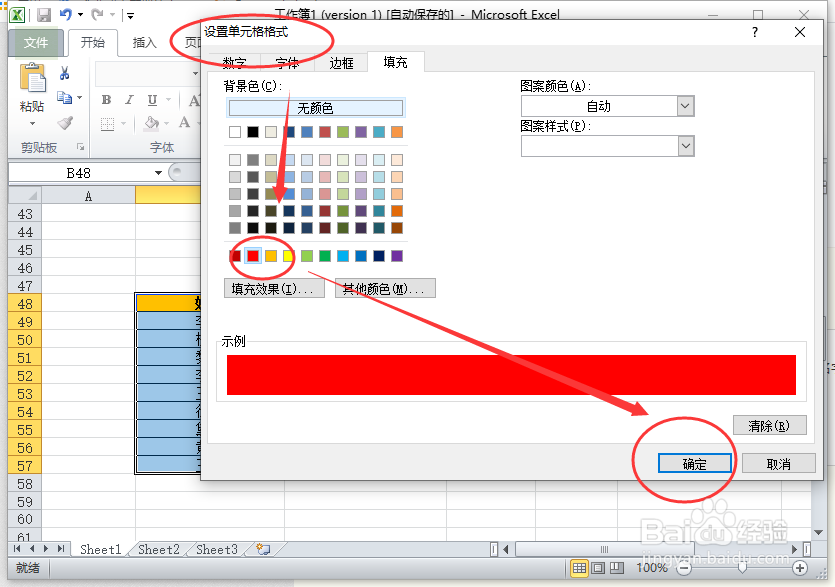Click the font color A icon
The height and width of the screenshot is (587, 835).
184,123
